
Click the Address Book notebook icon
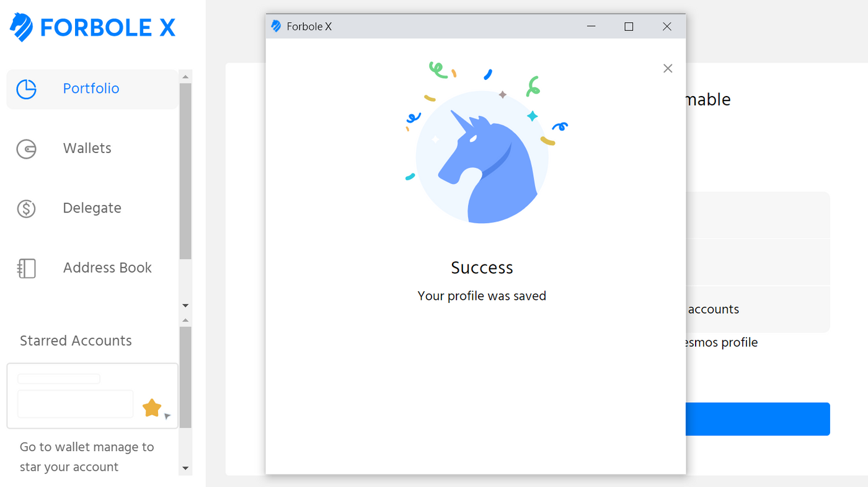point(26,268)
